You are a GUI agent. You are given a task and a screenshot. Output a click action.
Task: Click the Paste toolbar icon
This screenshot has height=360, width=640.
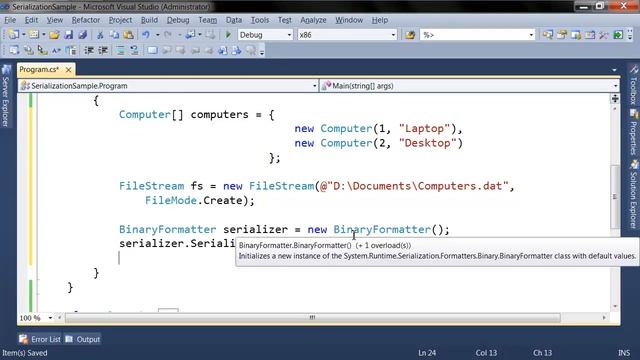click(x=129, y=35)
